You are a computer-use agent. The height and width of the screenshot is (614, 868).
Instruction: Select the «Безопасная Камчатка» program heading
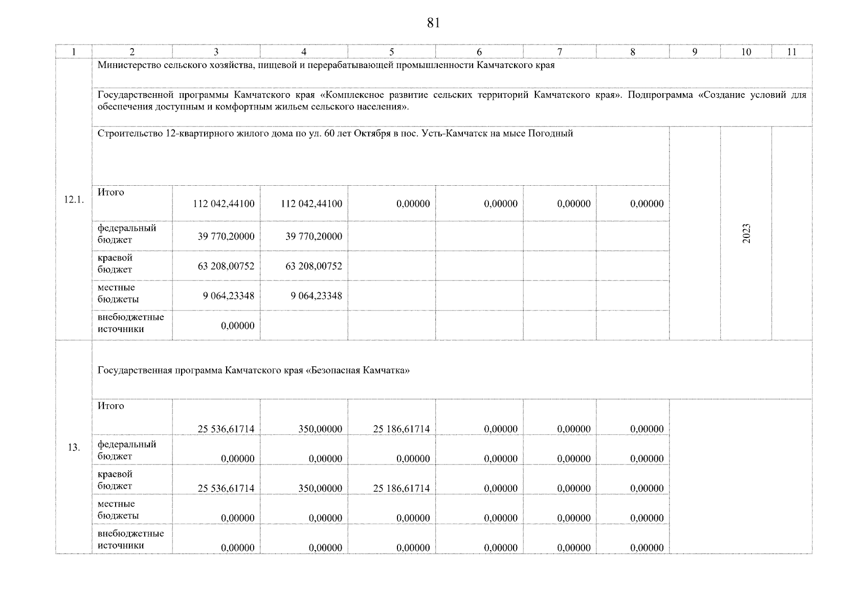[253, 371]
